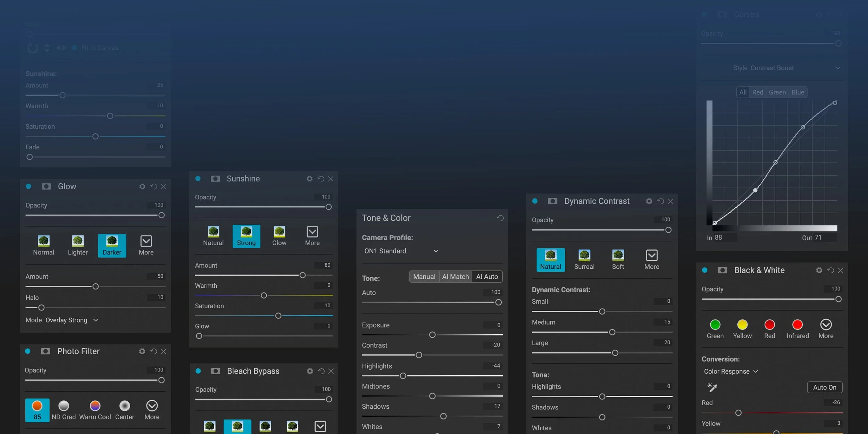Switch Tone mode to AI Match

click(x=455, y=277)
